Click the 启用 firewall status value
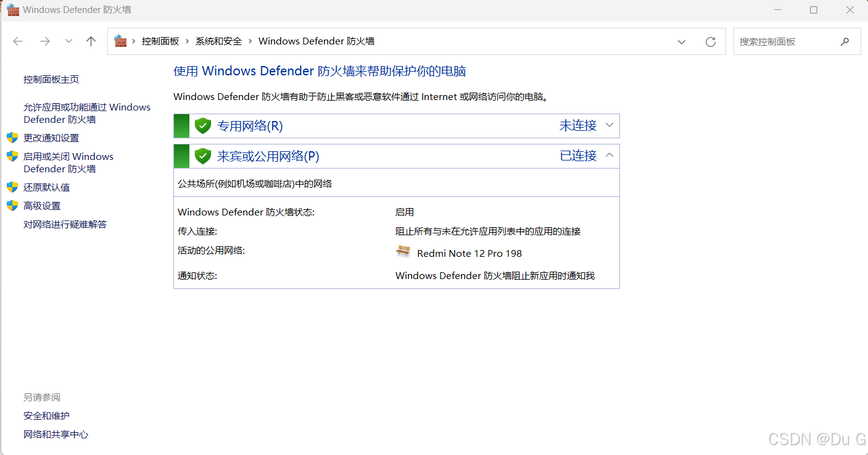 405,212
